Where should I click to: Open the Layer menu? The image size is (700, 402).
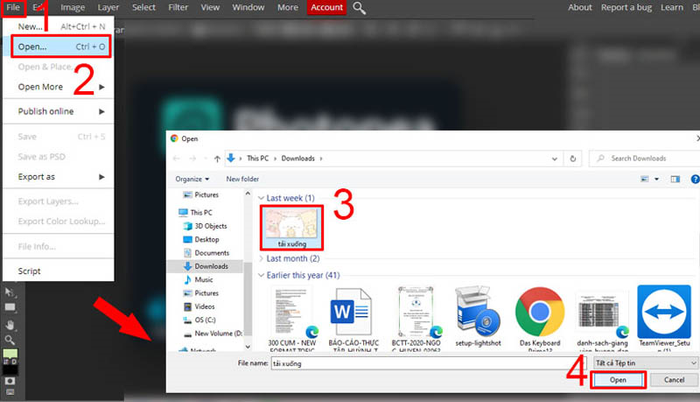(x=108, y=8)
